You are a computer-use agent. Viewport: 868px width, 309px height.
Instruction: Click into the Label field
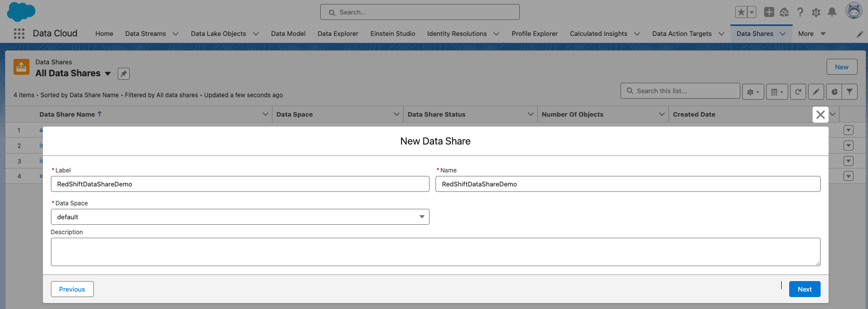coord(240,184)
